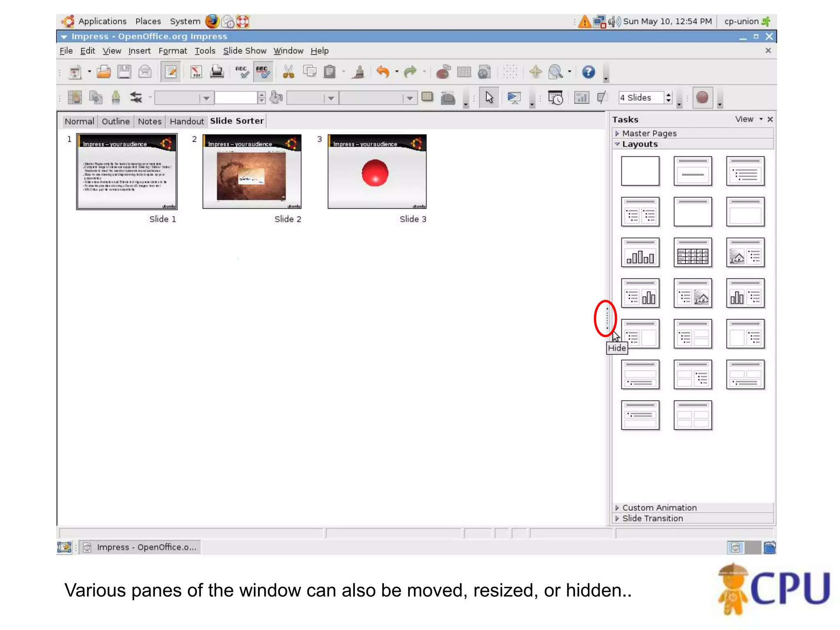Switch to the Handout view tab
Image resolution: width=840 pixels, height=630 pixels.
(187, 121)
